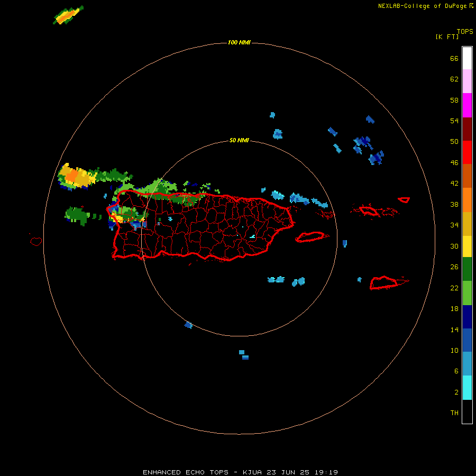Click the navy legend swatch between 18 and 14
This screenshot has height=476, width=476.
click(x=467, y=317)
